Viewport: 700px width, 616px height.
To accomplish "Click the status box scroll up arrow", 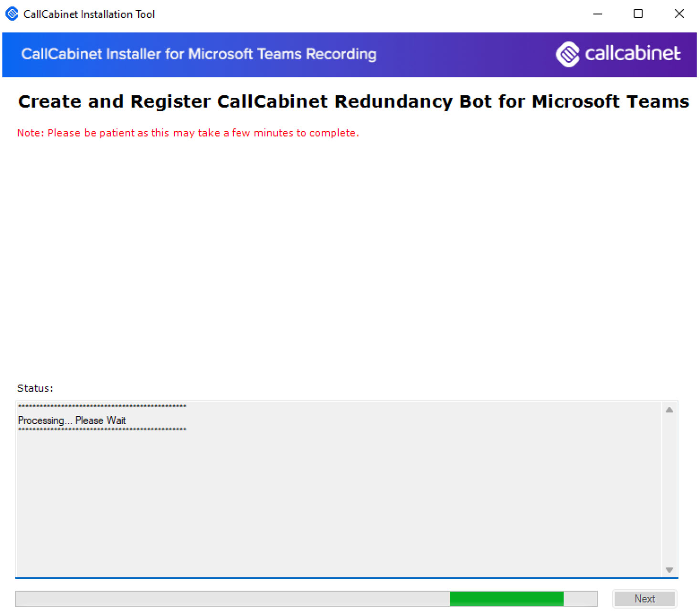I will 669,410.
